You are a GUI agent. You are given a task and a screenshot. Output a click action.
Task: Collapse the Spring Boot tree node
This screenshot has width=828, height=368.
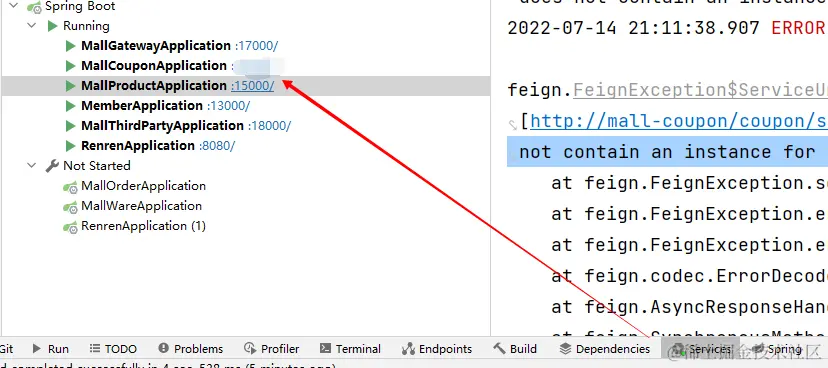[x=14, y=6]
